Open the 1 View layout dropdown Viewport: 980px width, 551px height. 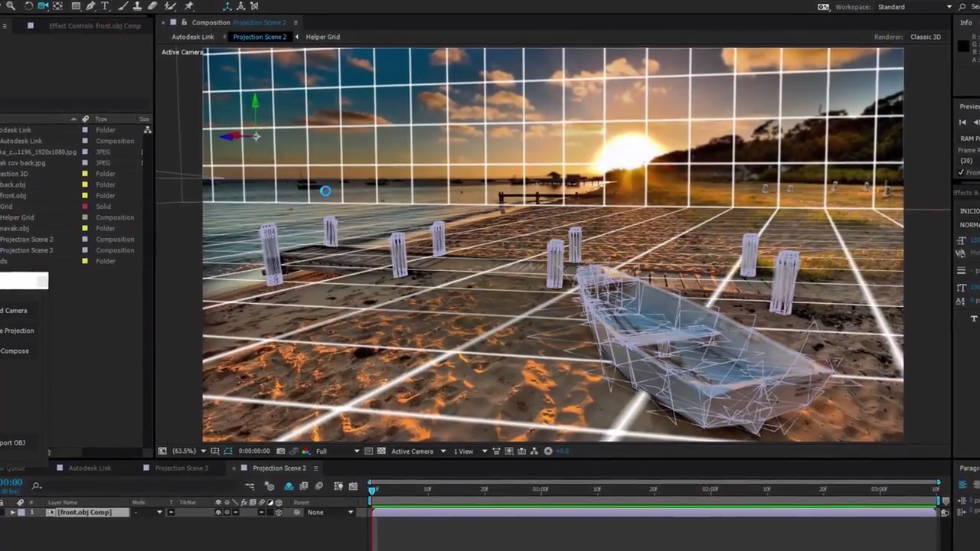tap(471, 451)
